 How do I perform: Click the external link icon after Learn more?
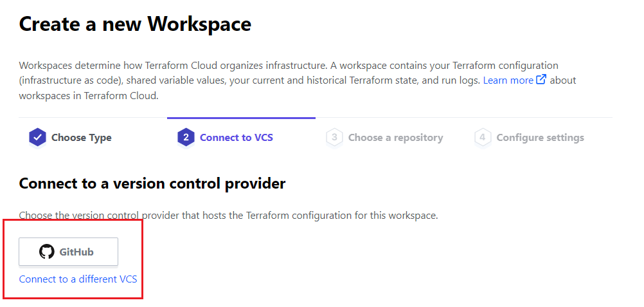click(542, 79)
